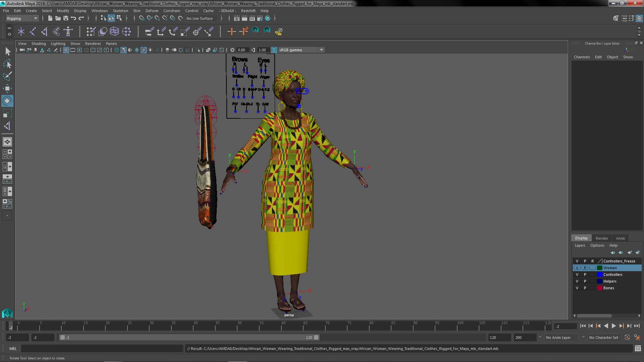Open the viewport Panels menu
The image size is (644, 362).
(111, 44)
